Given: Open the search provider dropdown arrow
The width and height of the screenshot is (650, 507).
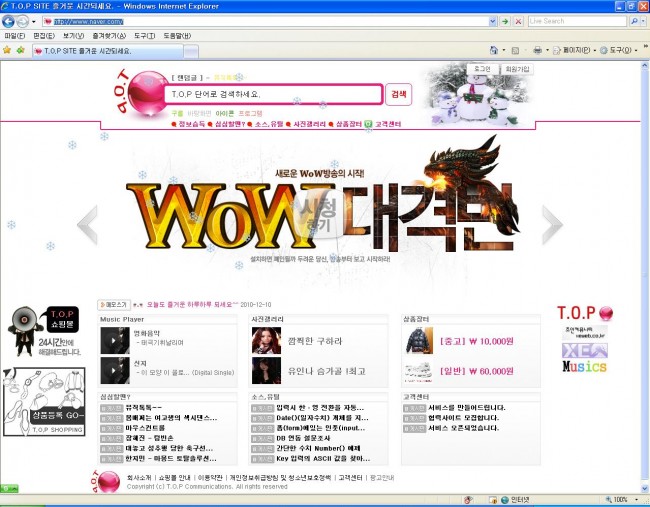Looking at the screenshot, I should tap(643, 21).
